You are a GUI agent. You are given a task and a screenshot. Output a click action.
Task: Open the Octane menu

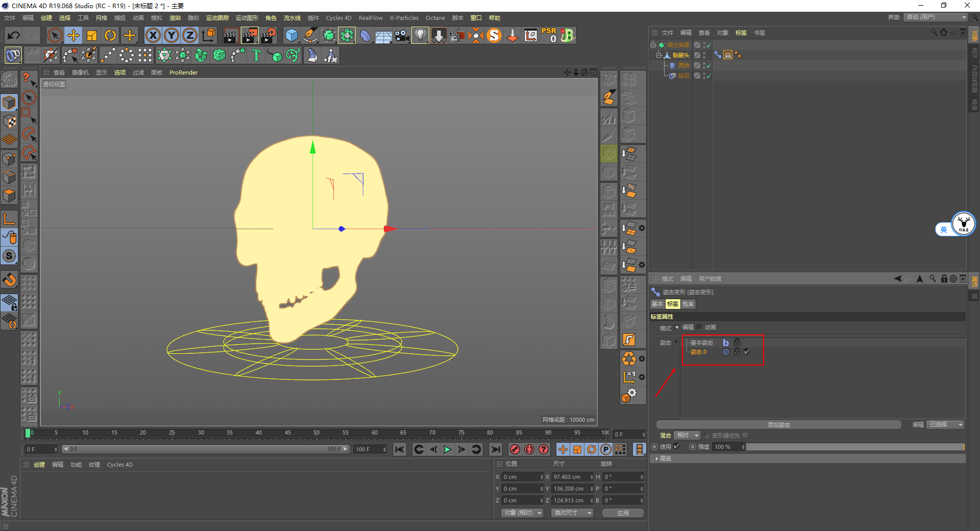coord(435,18)
